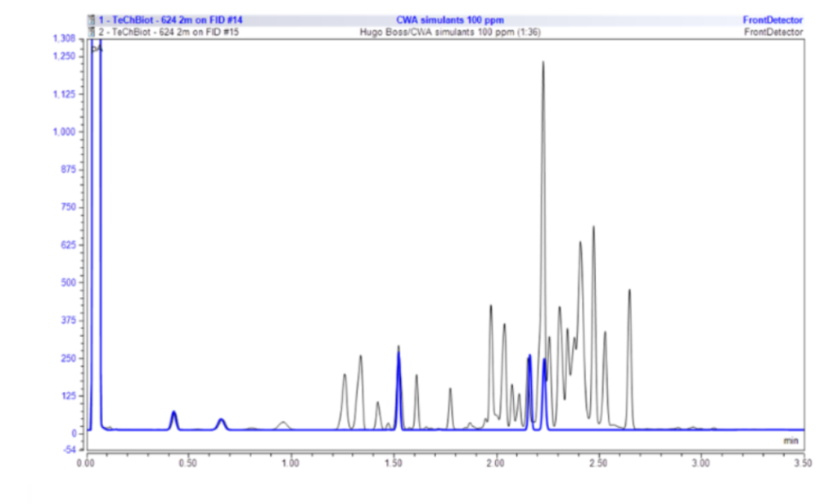This screenshot has width=838, height=504.
Task: Click the chromatogram icon beside trace 2
Action: 92,32
